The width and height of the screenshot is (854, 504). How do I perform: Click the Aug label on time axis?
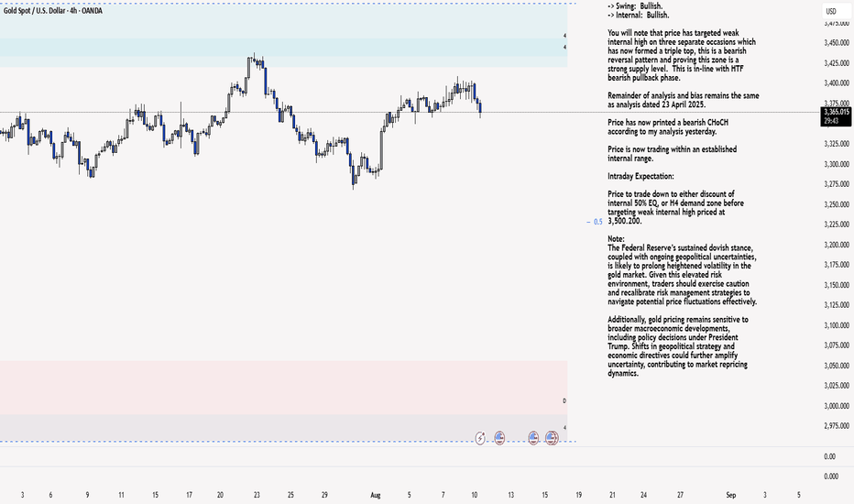(x=376, y=495)
